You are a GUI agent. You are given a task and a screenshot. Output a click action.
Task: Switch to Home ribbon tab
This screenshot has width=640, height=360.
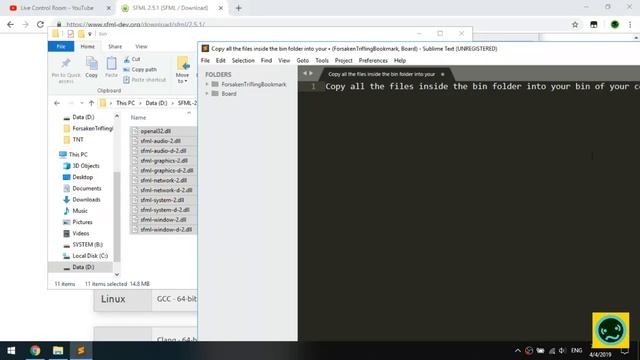[87, 47]
